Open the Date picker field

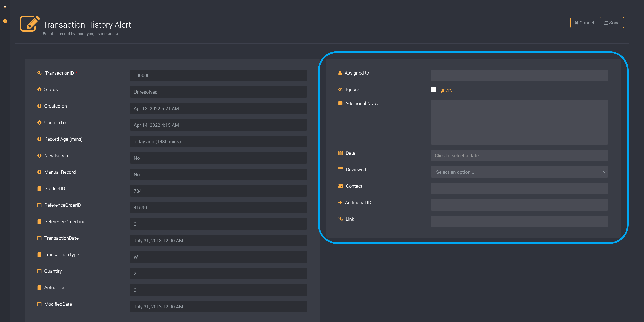pyautogui.click(x=519, y=156)
